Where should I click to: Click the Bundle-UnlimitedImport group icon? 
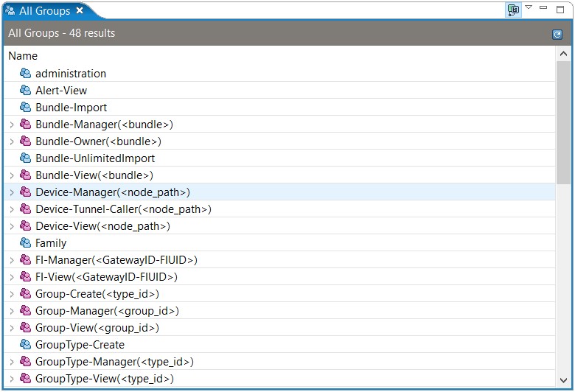25,158
